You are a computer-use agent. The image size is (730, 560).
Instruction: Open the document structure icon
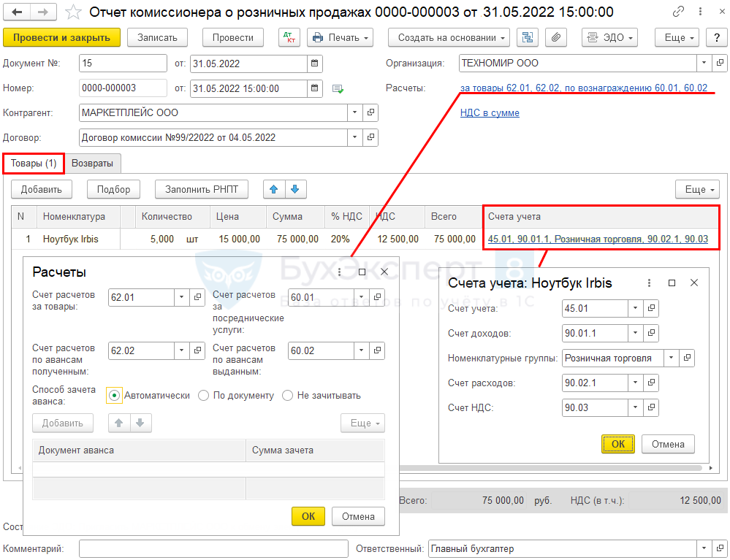tap(528, 38)
